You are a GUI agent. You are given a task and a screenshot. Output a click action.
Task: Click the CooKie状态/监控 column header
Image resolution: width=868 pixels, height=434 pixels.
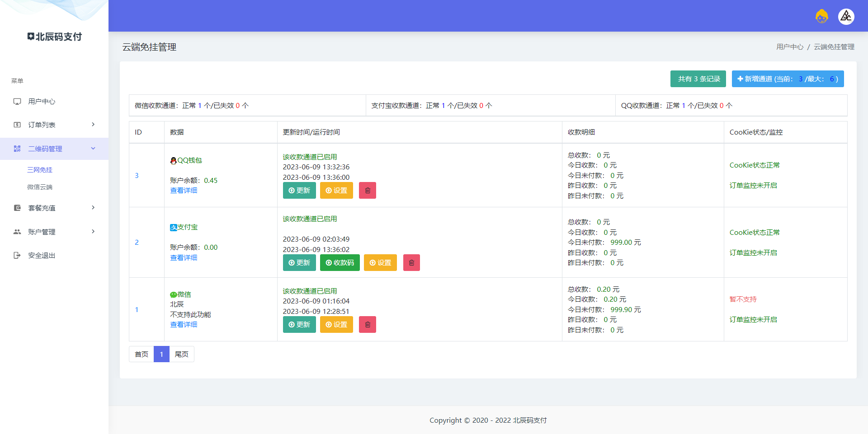(756, 132)
